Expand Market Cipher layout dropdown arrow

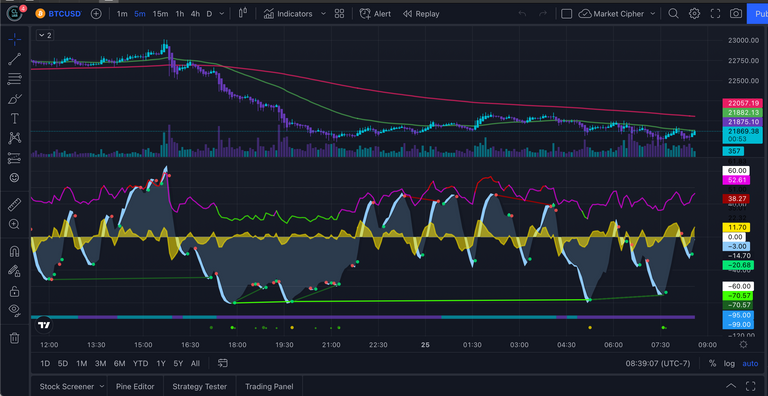(x=652, y=14)
